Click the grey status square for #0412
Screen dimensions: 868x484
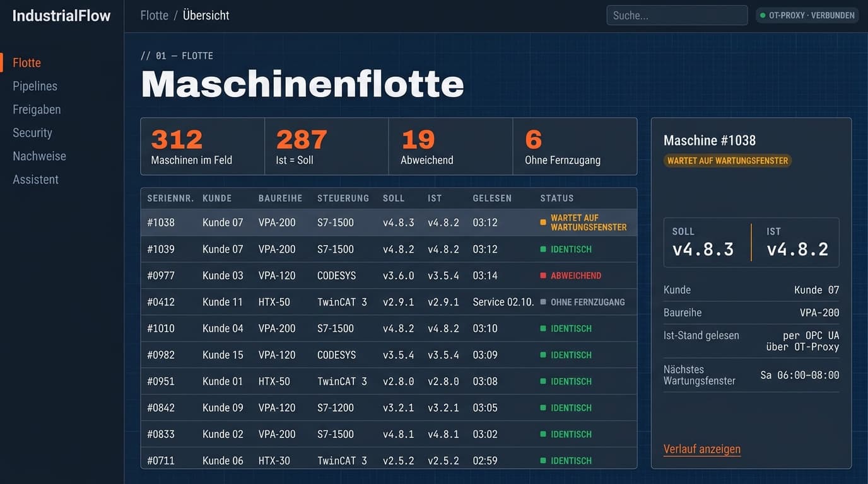pyautogui.click(x=543, y=302)
